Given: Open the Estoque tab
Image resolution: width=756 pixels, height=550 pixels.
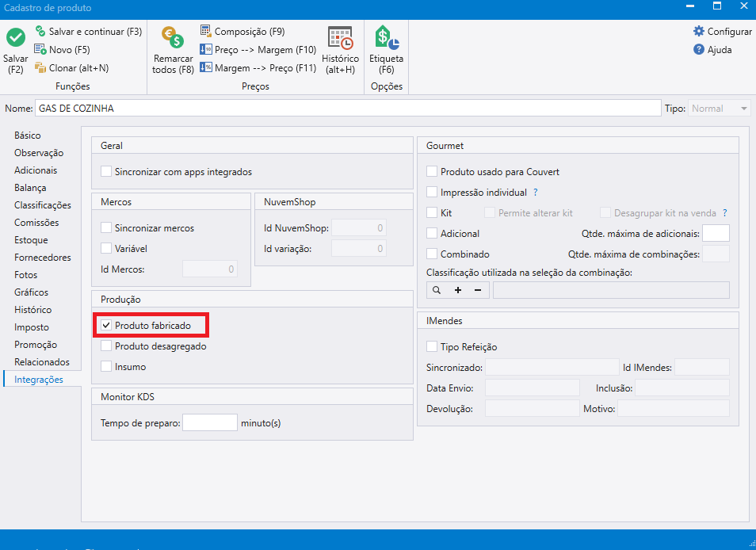Looking at the screenshot, I should point(31,240).
